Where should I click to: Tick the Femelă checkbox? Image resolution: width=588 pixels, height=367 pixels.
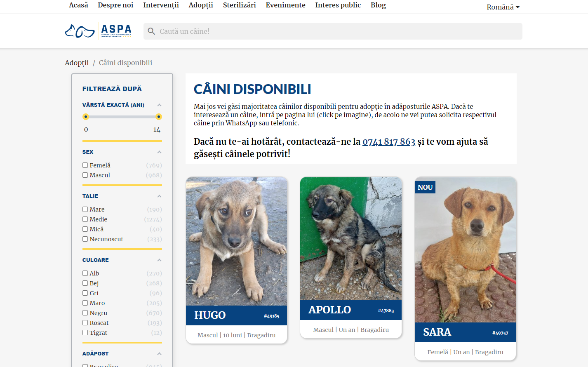[x=85, y=165]
